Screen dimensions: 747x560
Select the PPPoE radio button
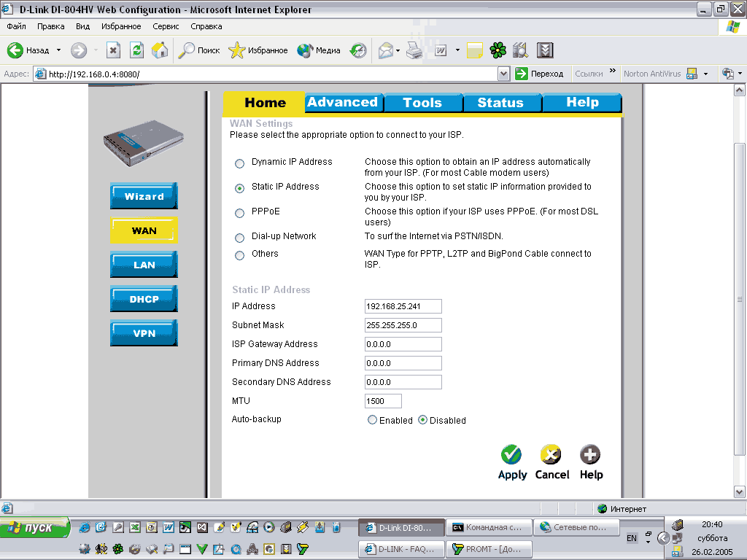click(239, 214)
